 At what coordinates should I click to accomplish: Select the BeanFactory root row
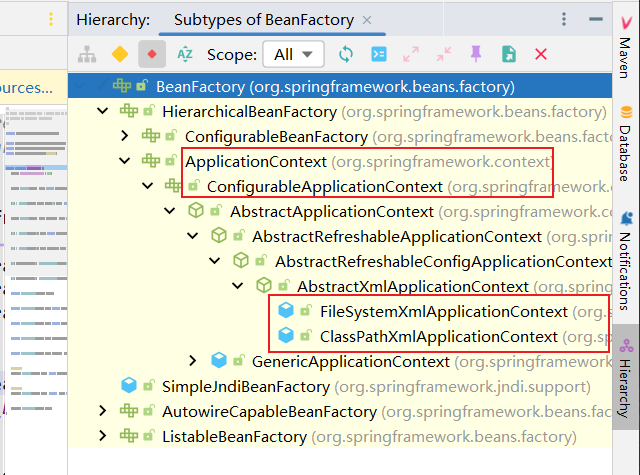pos(340,86)
